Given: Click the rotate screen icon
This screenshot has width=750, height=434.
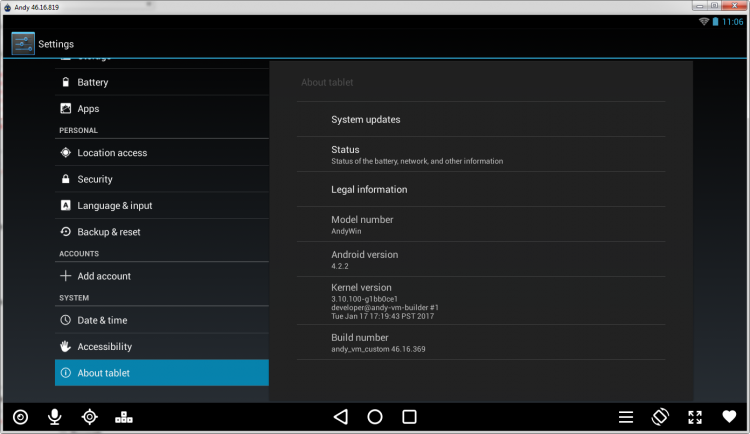Looking at the screenshot, I should 660,417.
